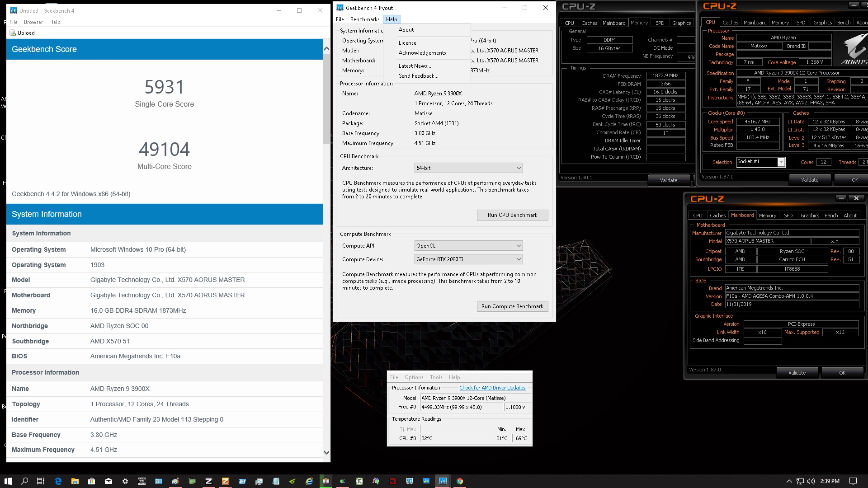Open the Tools menu in Core Temp
Screen dimensions: 868x488
pos(436,377)
